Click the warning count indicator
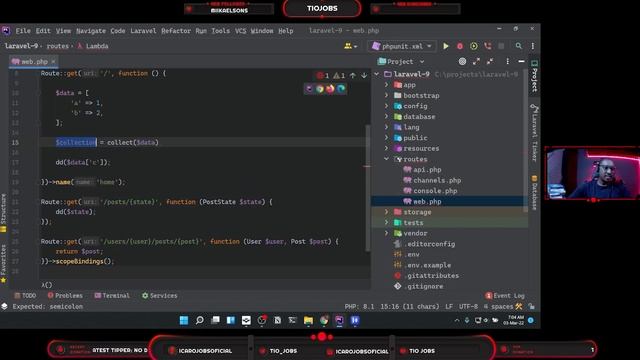The width and height of the screenshot is (640, 360). click(x=339, y=76)
